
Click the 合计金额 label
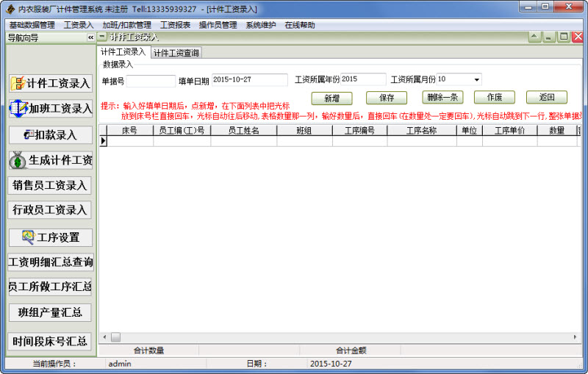351,350
